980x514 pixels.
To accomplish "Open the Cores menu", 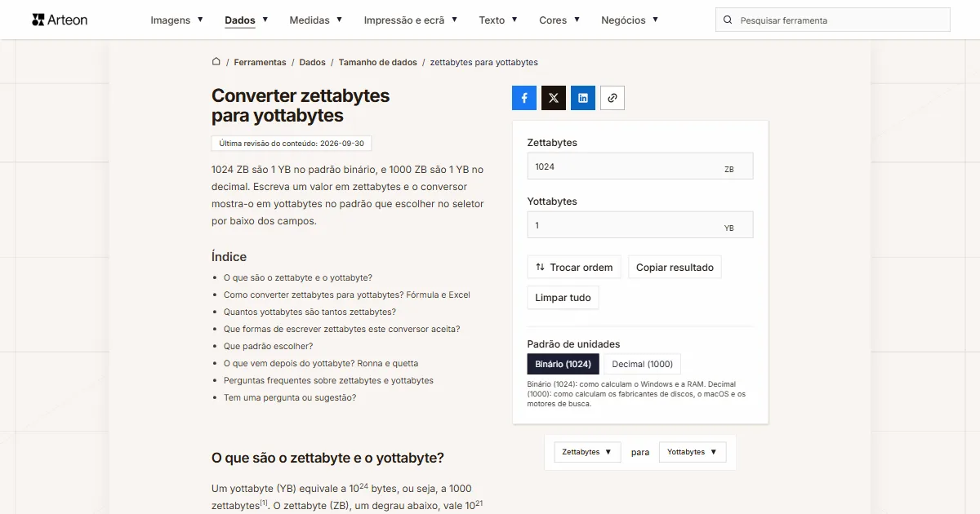I will [559, 20].
